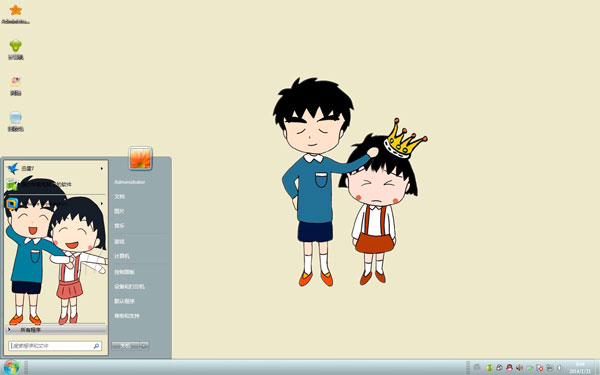Expand All Programs (所有程序) list
The width and height of the screenshot is (600, 375).
point(56,329)
